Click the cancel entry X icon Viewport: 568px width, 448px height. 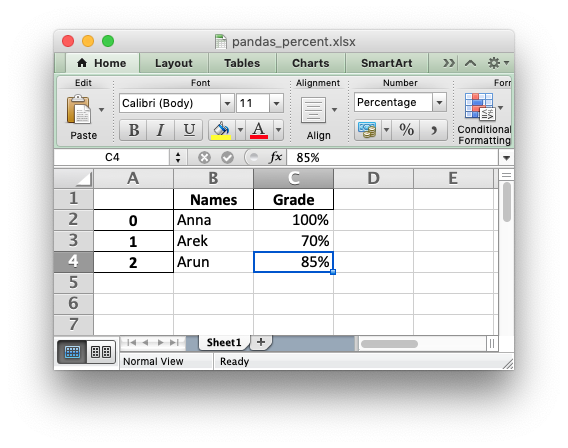204,158
